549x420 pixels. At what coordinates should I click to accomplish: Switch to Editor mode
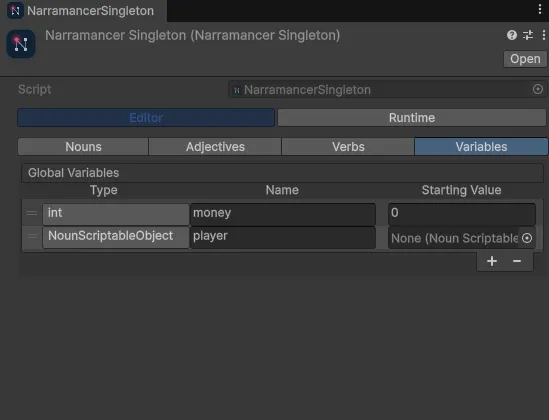[x=146, y=118]
